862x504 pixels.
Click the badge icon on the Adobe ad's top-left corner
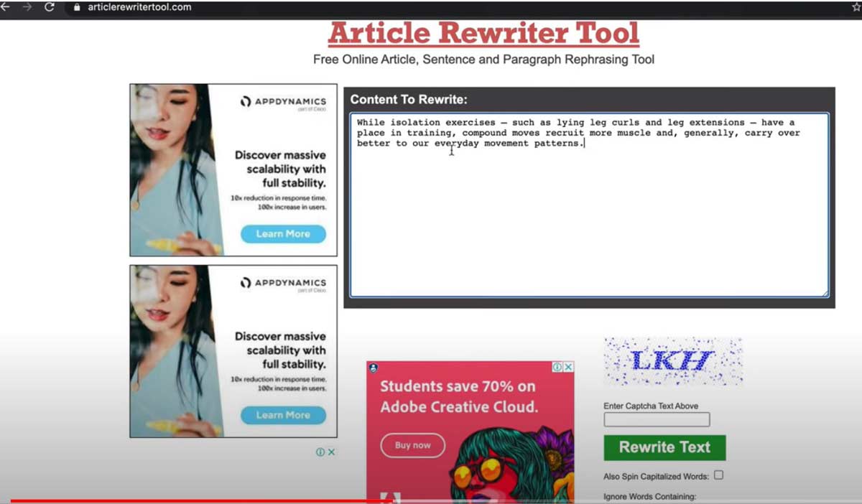coord(374,368)
